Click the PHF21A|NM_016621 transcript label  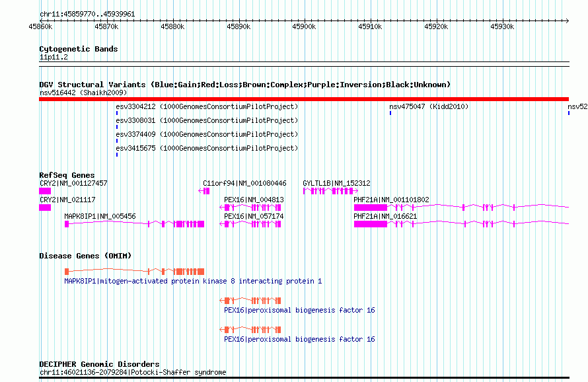pos(385,216)
